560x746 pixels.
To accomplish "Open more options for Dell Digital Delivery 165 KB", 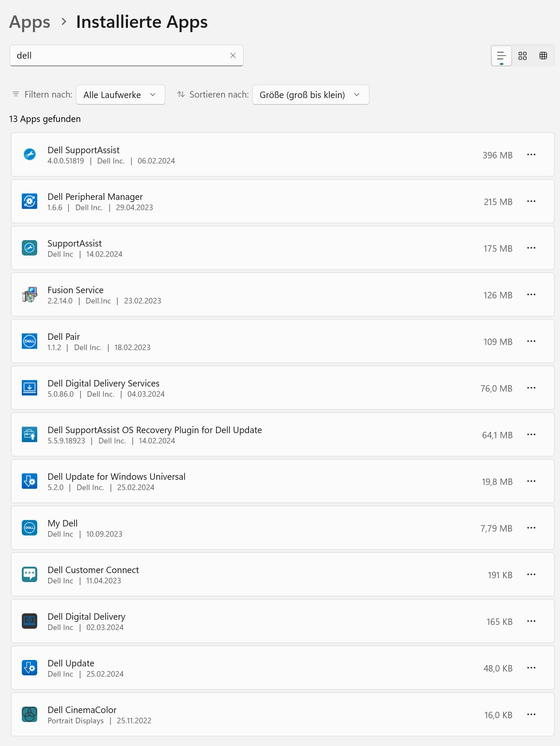I will click(x=531, y=621).
